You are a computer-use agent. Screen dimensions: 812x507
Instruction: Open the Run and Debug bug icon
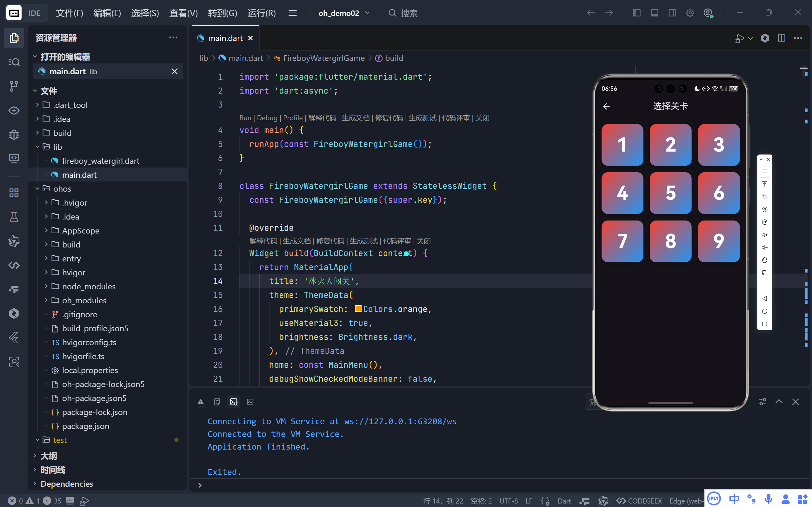pos(14,135)
